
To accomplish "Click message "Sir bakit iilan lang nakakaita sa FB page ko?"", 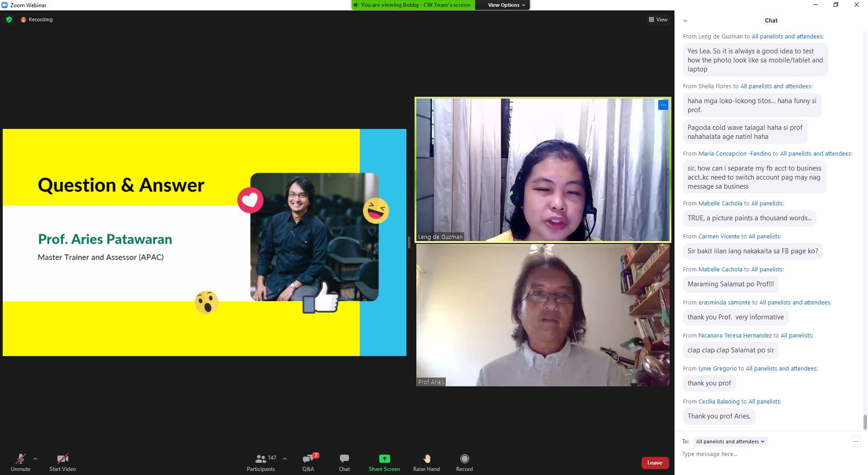I will tap(753, 251).
